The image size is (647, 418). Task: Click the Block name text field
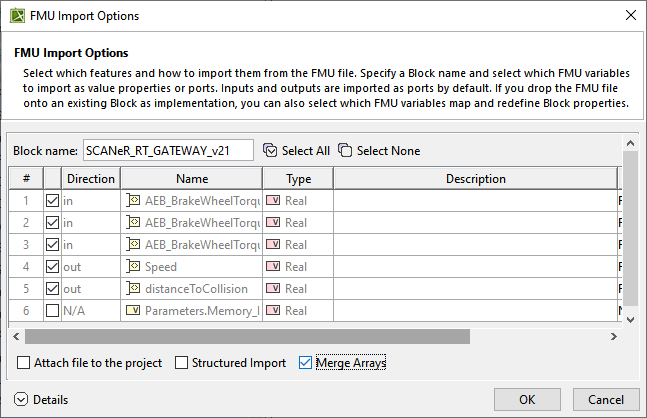pyautogui.click(x=168, y=151)
